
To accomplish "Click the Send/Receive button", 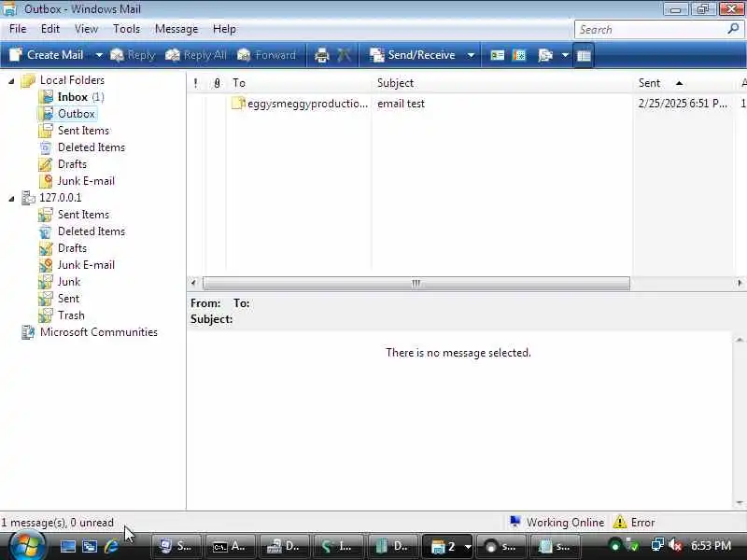I will (x=413, y=55).
